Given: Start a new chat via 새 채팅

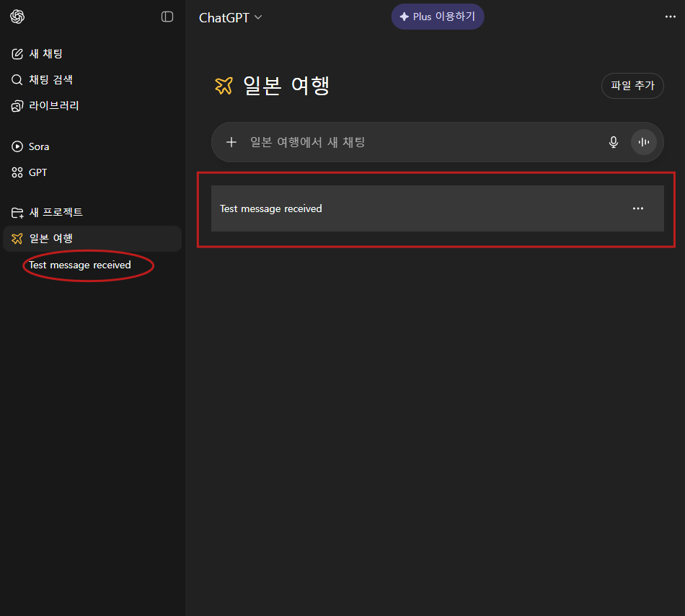Looking at the screenshot, I should 46,54.
